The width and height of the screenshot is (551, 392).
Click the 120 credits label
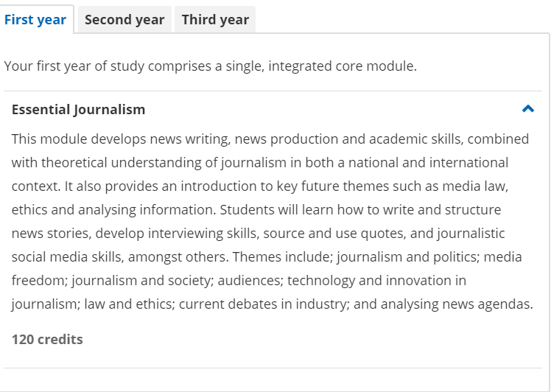[47, 339]
